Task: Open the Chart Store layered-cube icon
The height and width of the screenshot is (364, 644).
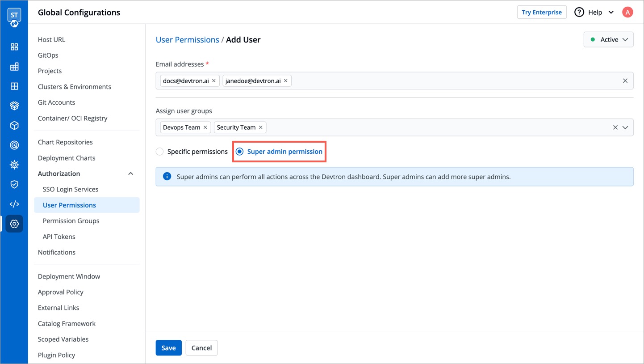Action: [14, 106]
